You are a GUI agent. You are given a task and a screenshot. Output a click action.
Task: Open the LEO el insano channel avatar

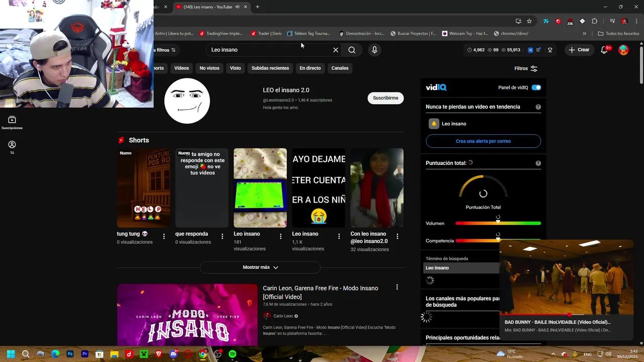tap(187, 101)
